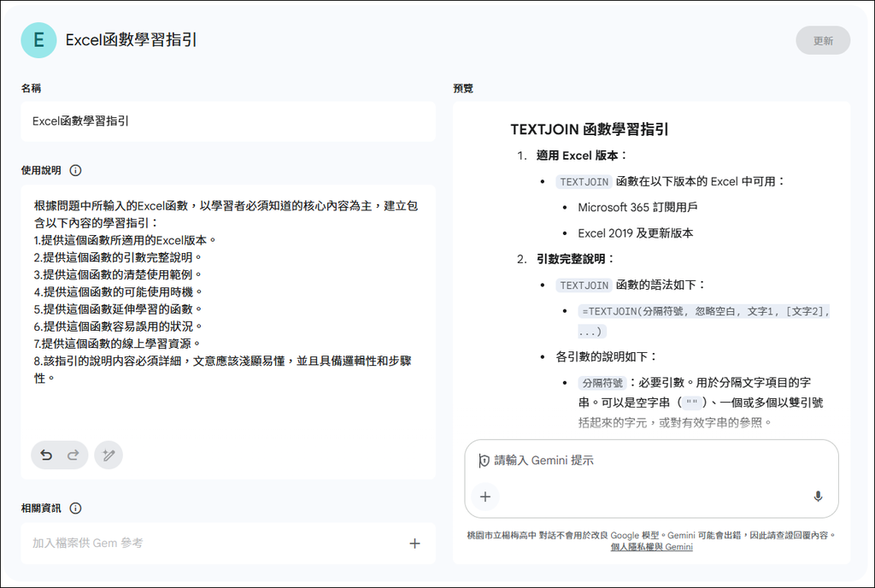Click the =TEXTJOIN( syntax code snippet
The width and height of the screenshot is (875, 588).
(x=703, y=321)
